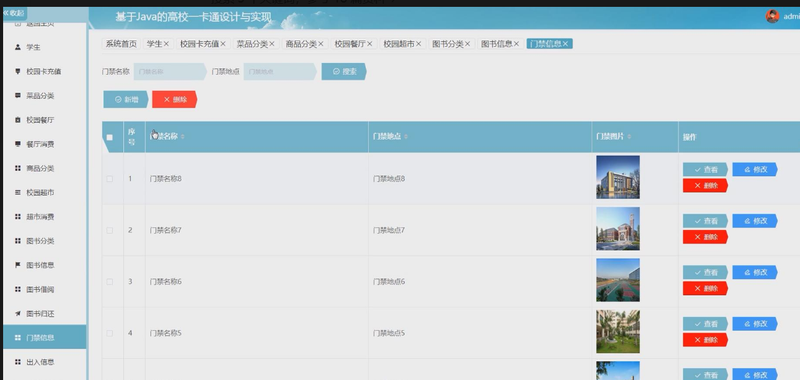Viewport: 800px width, 380px height.
Task: Open 门禁信息 in the sidebar menu
Action: point(44,338)
